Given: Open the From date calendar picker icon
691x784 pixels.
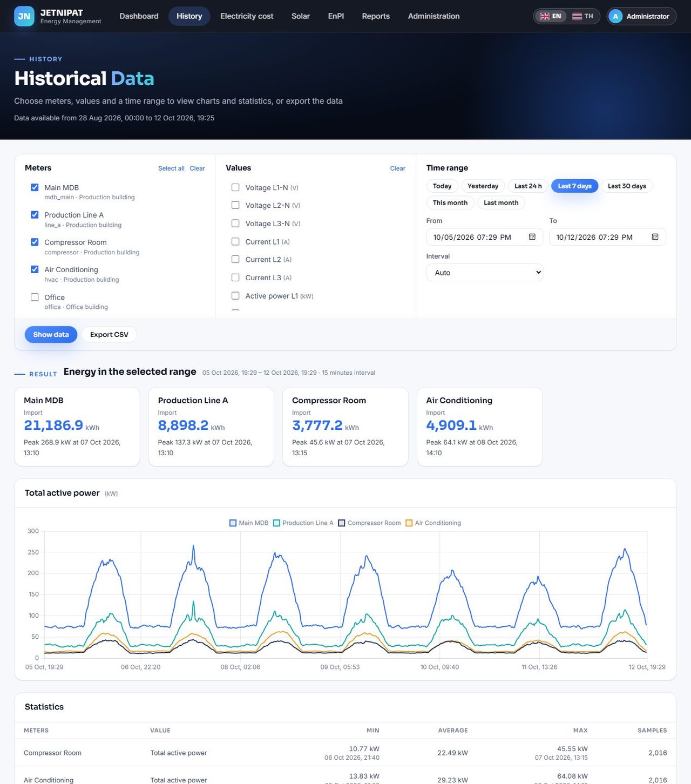Looking at the screenshot, I should (532, 237).
